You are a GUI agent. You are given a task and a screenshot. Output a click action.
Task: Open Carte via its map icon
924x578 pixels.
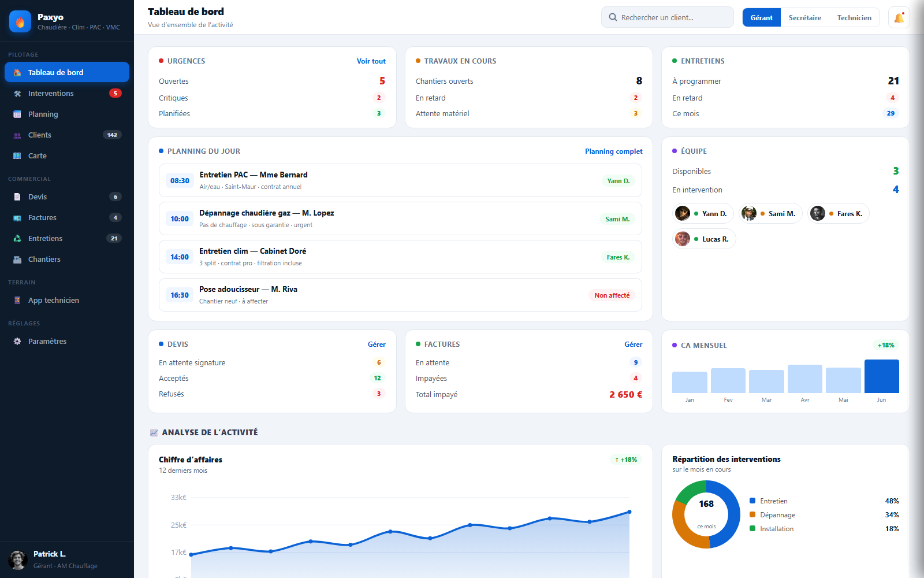coord(17,155)
